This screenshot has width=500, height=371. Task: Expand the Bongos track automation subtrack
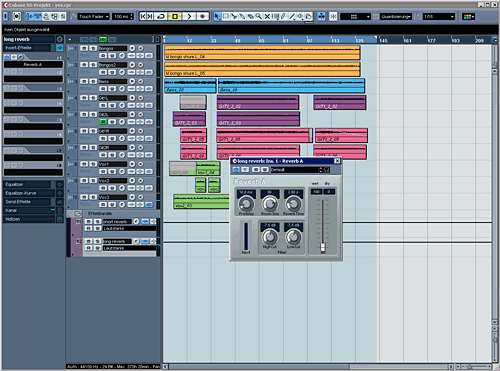point(69,58)
